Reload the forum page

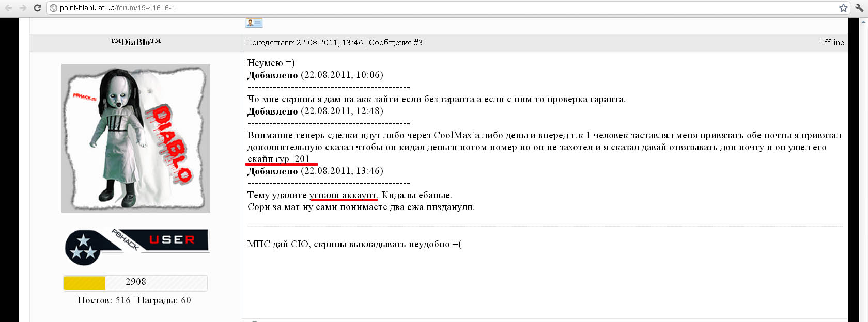(x=37, y=8)
